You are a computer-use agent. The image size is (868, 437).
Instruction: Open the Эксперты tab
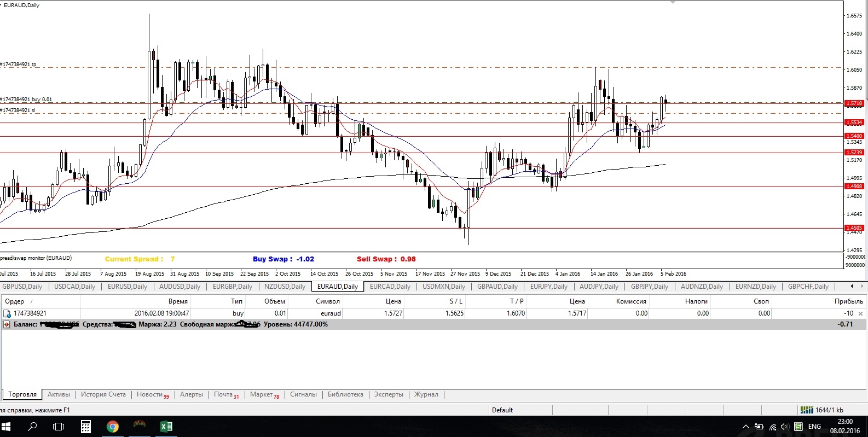[x=389, y=394]
